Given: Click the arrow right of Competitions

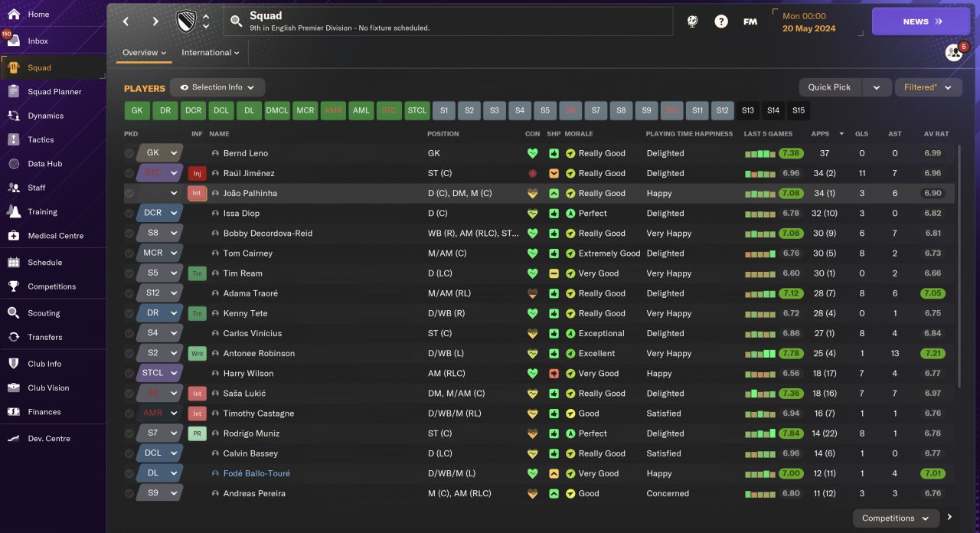Looking at the screenshot, I should point(949,518).
